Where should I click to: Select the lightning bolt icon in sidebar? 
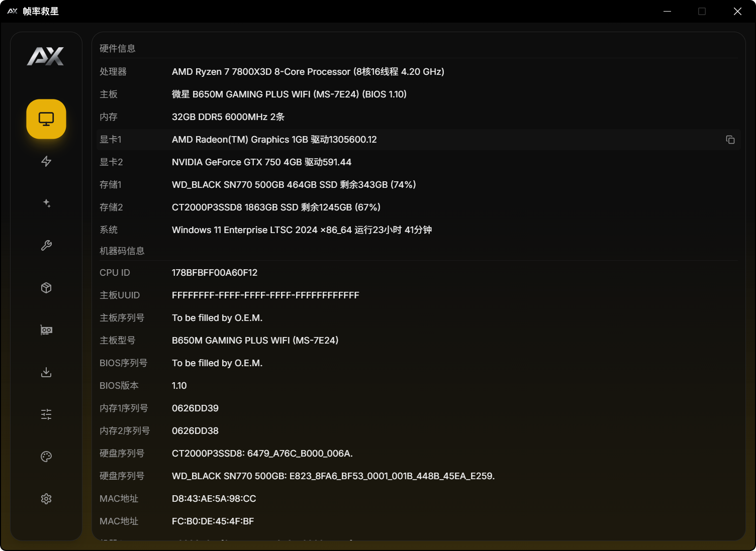46,161
